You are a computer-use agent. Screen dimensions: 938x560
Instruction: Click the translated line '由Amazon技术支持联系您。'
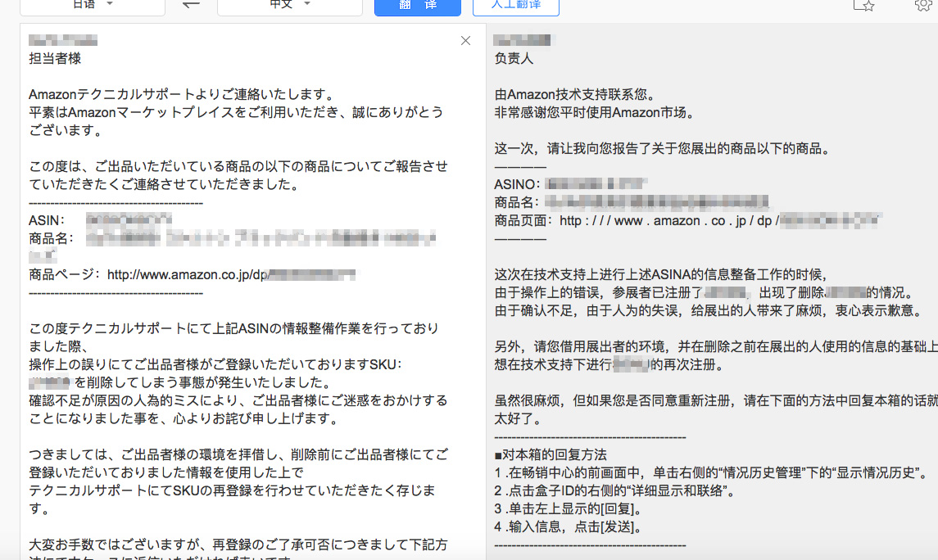click(578, 94)
